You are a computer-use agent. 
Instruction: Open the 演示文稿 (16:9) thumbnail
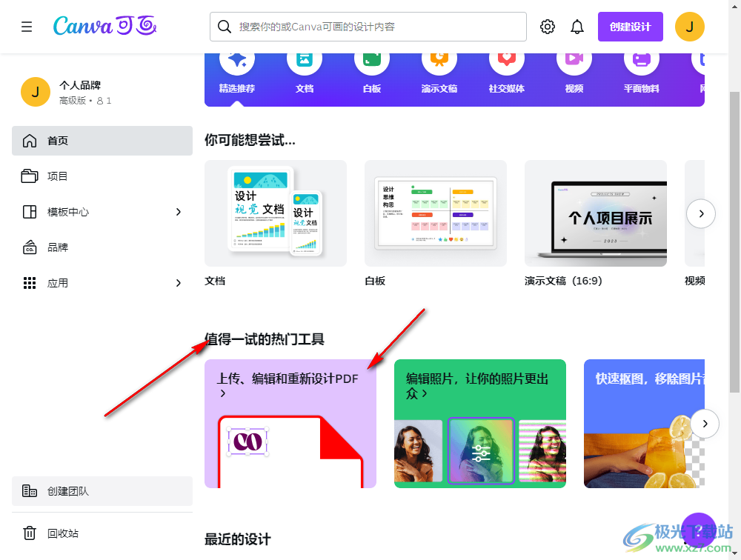point(596,213)
